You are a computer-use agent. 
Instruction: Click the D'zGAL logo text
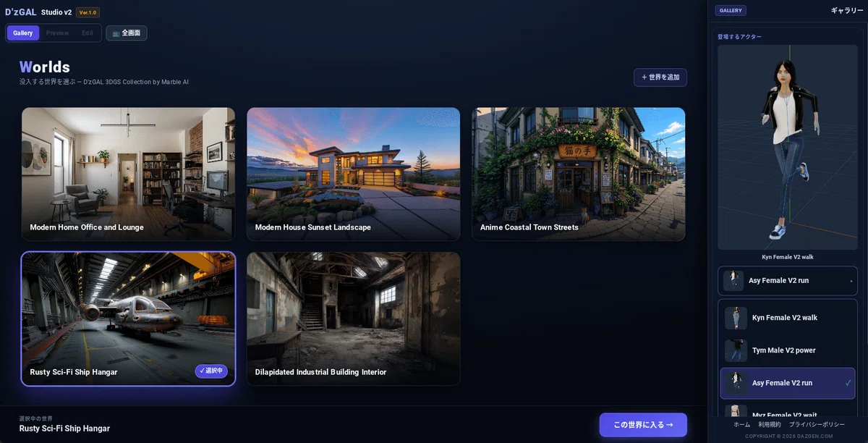click(x=20, y=12)
